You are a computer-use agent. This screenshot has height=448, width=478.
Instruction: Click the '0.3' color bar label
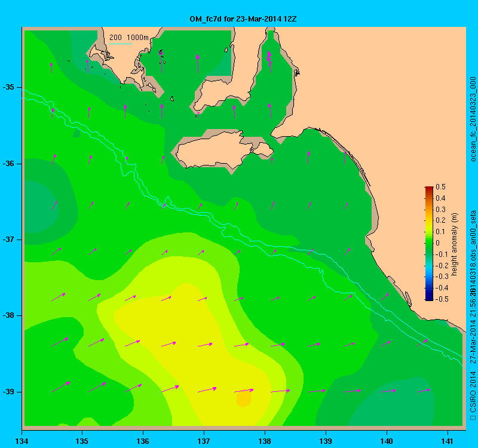[x=440, y=210]
